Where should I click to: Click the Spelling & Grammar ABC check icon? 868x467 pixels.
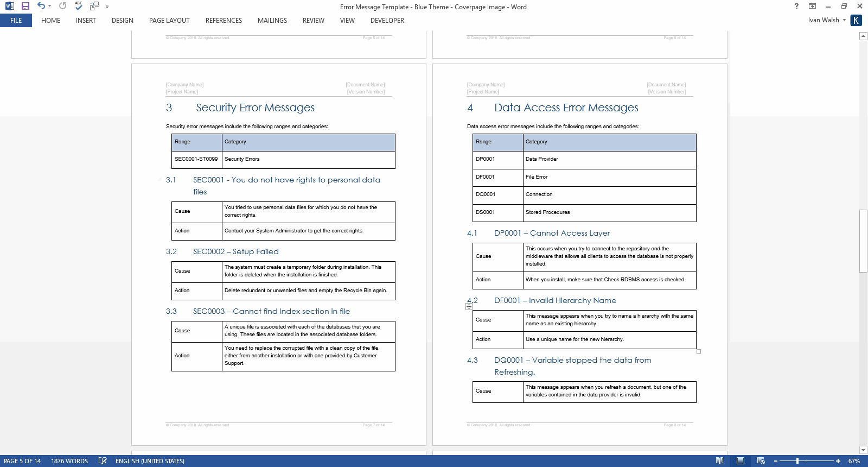click(x=79, y=6)
